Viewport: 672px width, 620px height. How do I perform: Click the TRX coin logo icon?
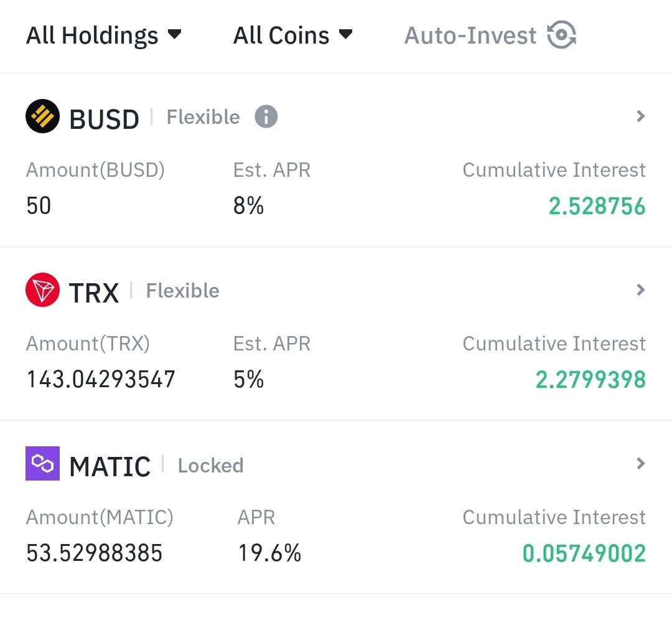coord(42,290)
